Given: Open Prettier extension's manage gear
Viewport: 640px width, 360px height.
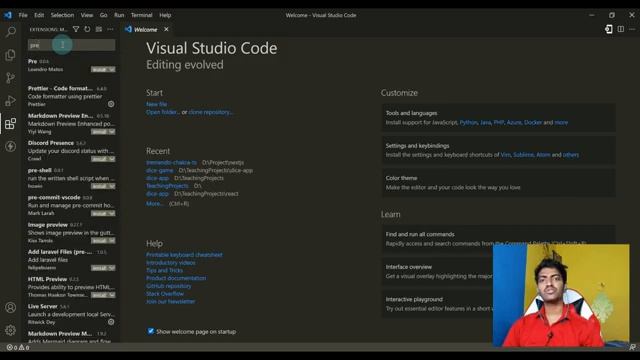Looking at the screenshot, I should click(111, 104).
